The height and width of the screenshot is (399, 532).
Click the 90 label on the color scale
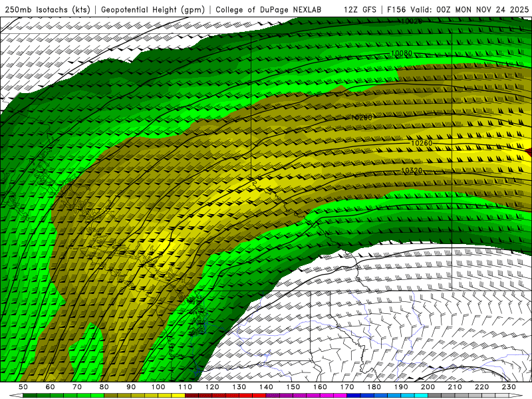click(131, 387)
